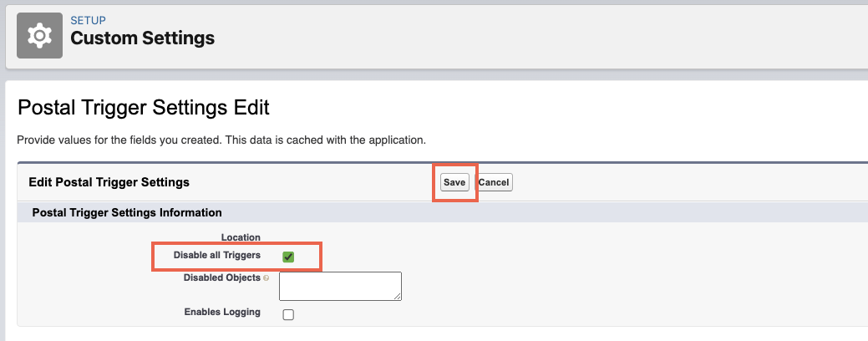Click the Provide values description sentence

221,139
